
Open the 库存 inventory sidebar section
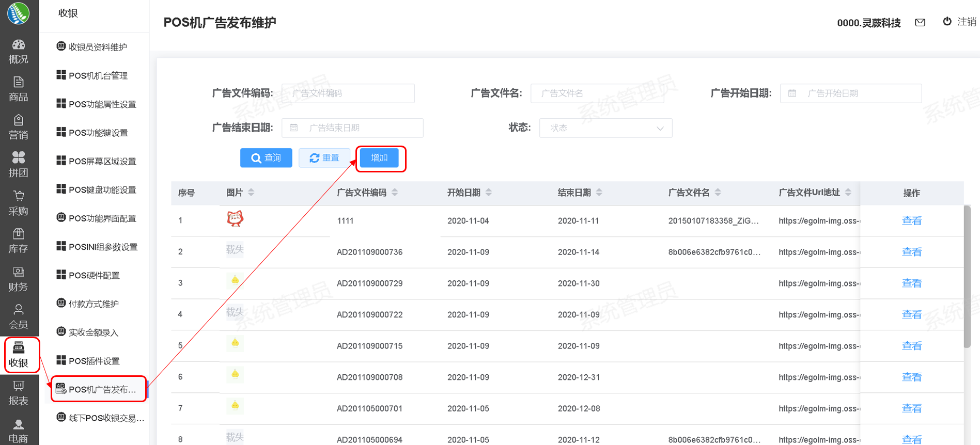click(19, 241)
